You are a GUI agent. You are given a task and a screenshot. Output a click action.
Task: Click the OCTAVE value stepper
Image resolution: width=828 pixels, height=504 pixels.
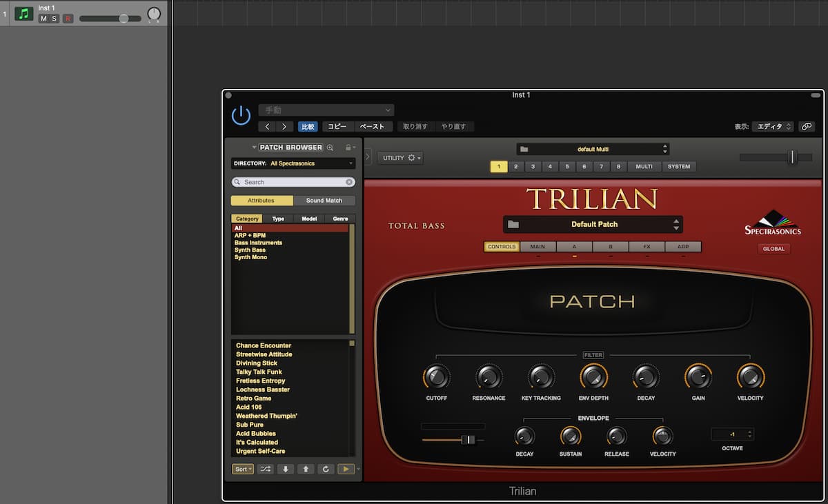pyautogui.click(x=750, y=434)
